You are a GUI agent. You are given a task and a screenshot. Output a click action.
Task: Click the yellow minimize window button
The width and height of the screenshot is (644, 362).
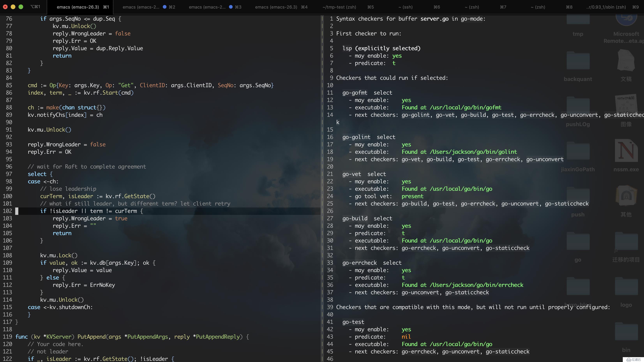pyautogui.click(x=13, y=7)
